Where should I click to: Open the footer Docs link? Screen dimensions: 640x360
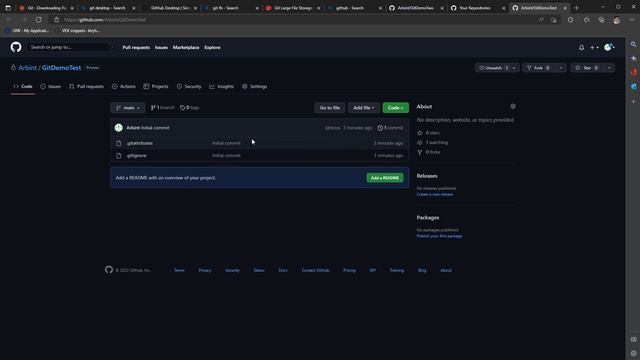[283, 270]
